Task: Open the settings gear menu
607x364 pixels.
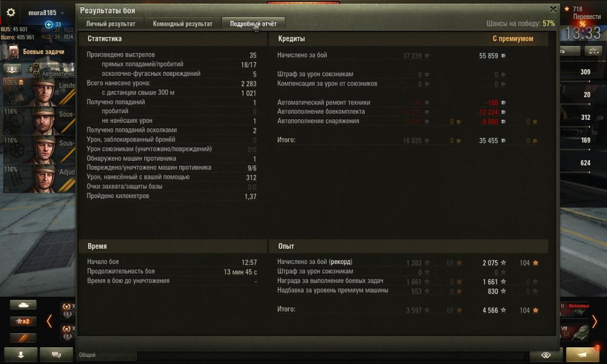Action: [11, 12]
